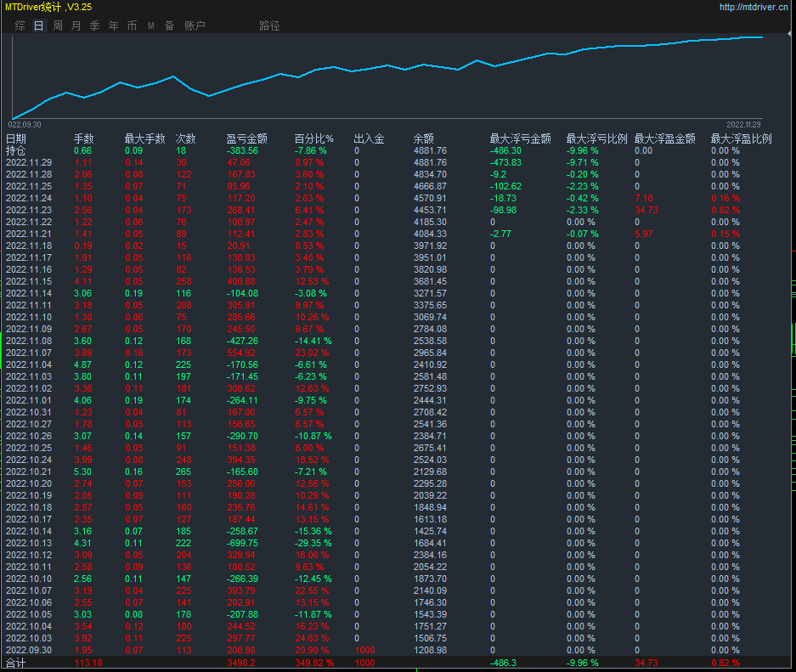
Task: Click the 0.16 % floating profit ratio
Action: (x=725, y=198)
